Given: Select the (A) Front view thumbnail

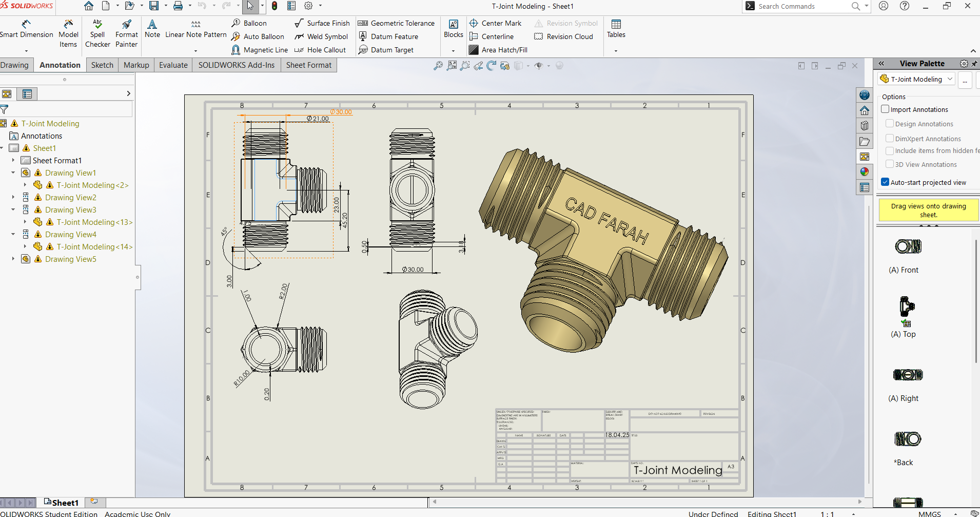Looking at the screenshot, I should 908,247.
